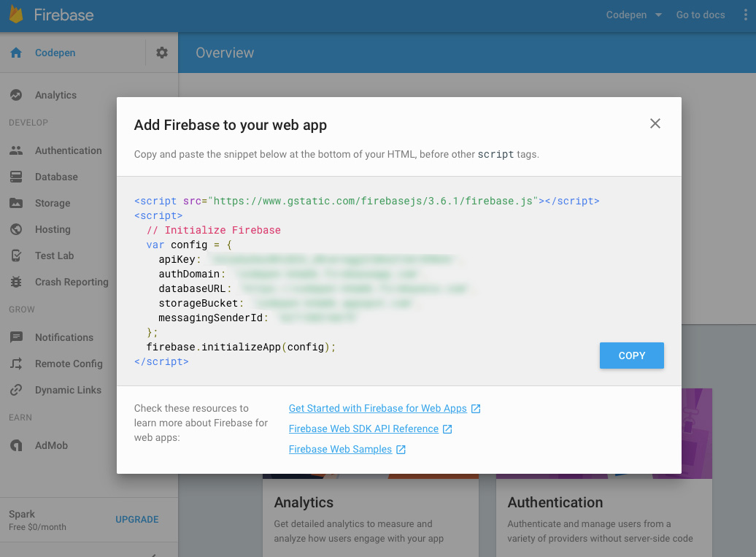
Task: Open the vertical three-dot overflow menu
Action: click(x=745, y=15)
